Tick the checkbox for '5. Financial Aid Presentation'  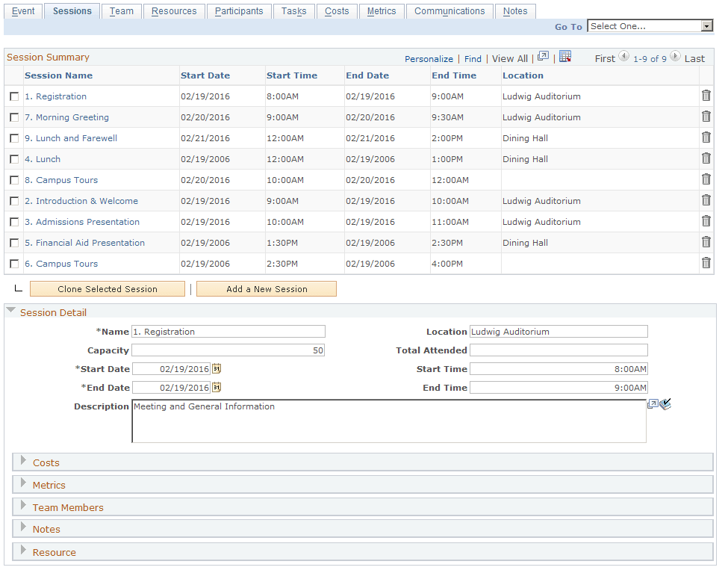13,243
